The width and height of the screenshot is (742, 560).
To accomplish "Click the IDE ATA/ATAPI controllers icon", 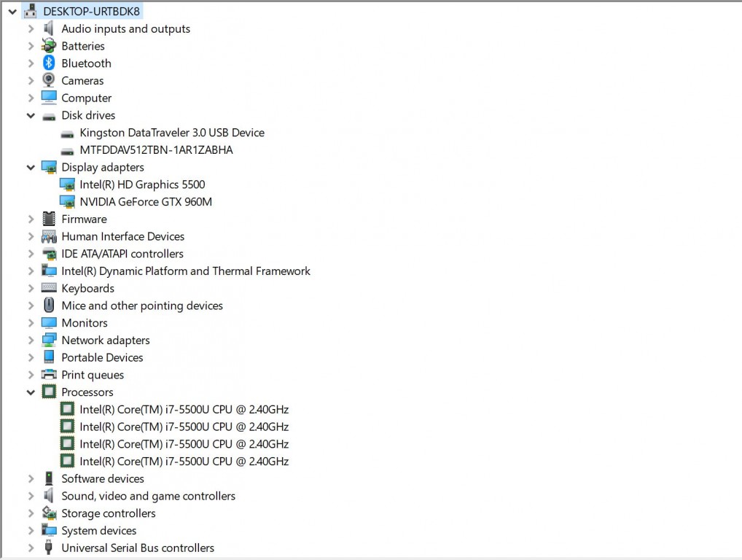I will pos(50,254).
